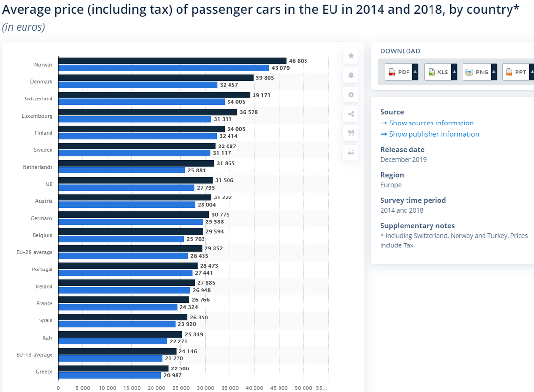Click the share icon
The width and height of the screenshot is (534, 392).
point(351,114)
